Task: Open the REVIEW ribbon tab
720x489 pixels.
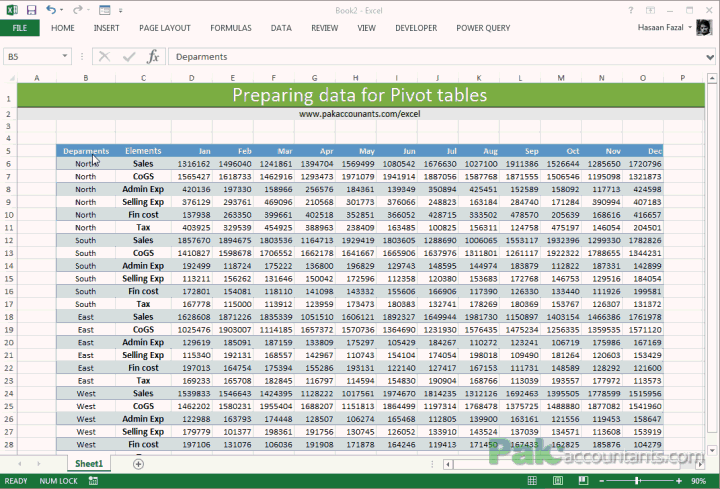Action: (x=325, y=28)
